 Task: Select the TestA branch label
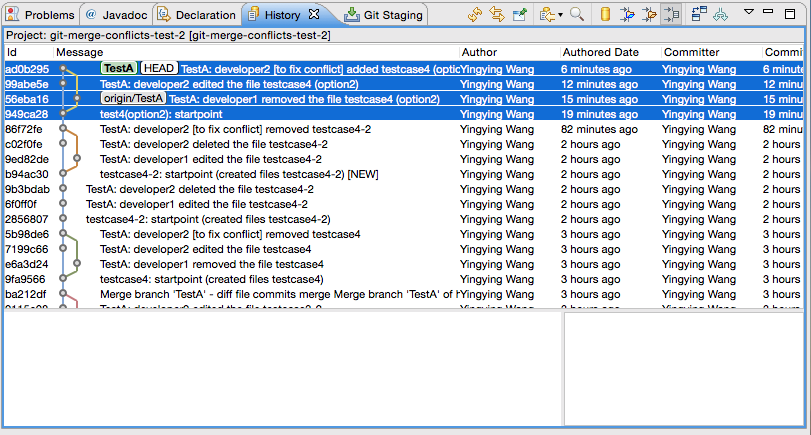point(118,68)
